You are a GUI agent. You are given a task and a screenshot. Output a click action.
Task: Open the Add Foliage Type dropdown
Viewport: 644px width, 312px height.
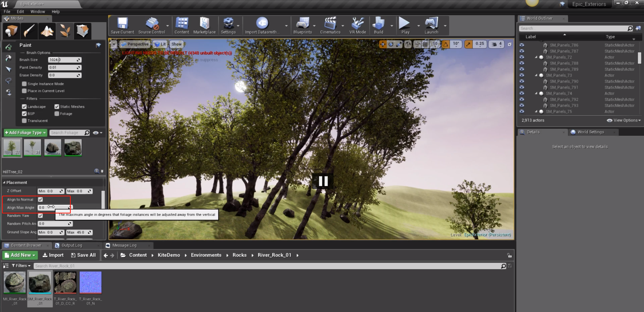[25, 132]
